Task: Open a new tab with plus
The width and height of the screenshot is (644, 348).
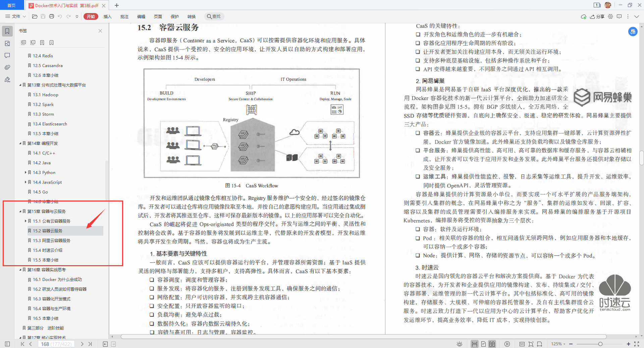Action: 117,5
